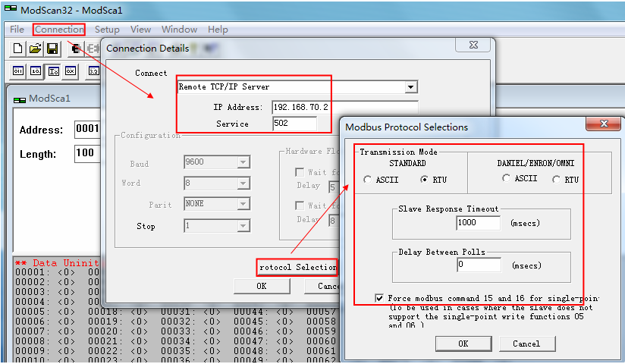
Task: Click second hardware flow Delay field
Action: [x=334, y=221]
